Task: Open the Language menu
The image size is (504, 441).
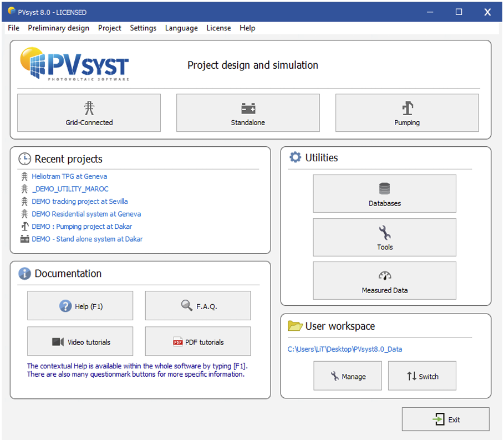Action: coord(181,28)
